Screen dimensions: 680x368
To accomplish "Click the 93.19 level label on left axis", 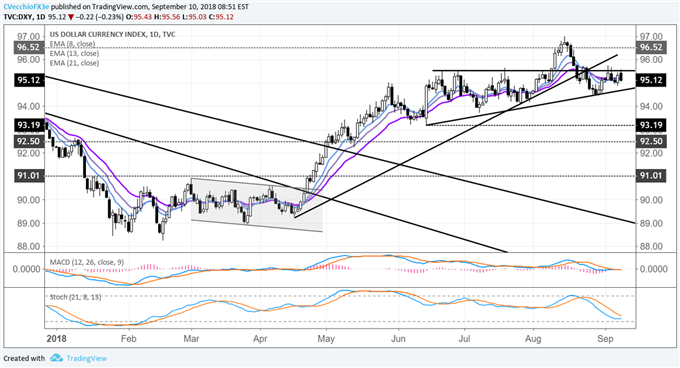I will pos(29,125).
